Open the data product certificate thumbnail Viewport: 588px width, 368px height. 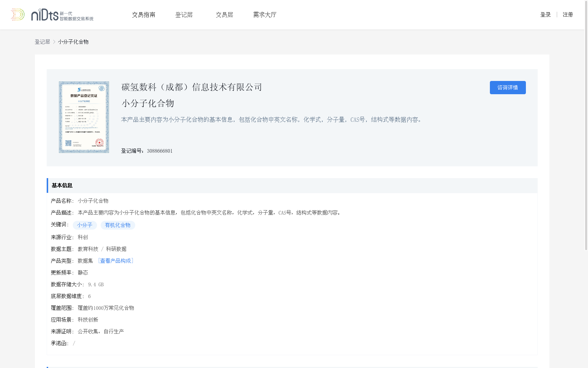tap(84, 117)
